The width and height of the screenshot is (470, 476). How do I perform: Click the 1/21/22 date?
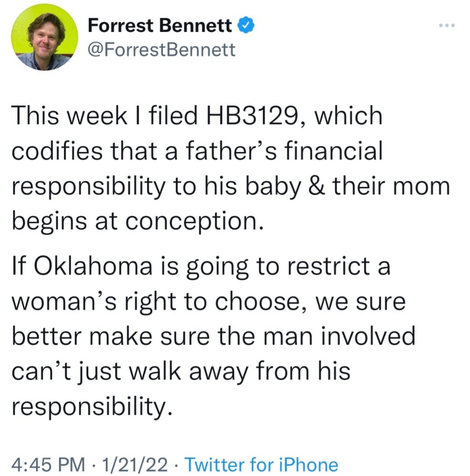[135, 465]
